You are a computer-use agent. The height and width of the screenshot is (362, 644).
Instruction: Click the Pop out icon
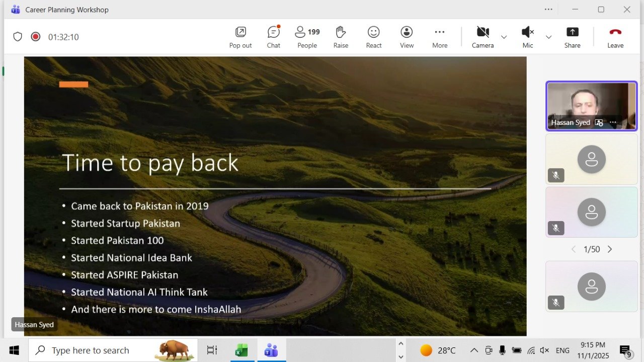[240, 37]
